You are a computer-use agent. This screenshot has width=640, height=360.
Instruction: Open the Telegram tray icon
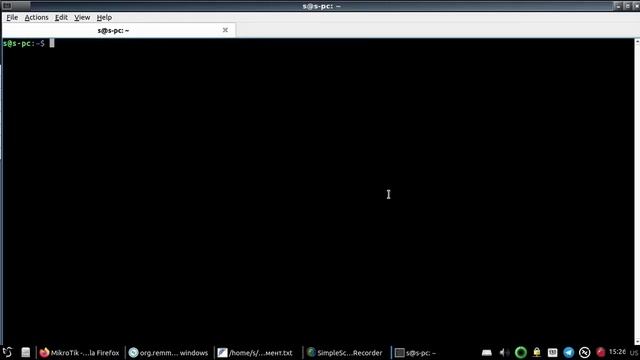569,352
